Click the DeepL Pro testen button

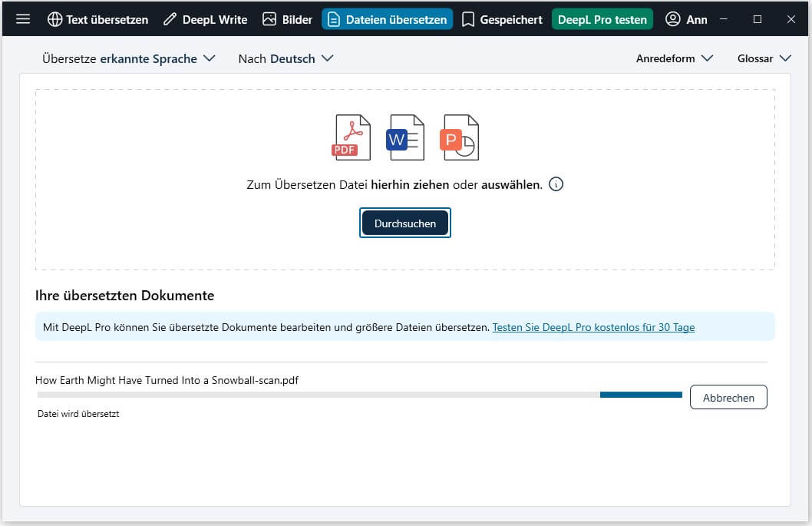click(x=602, y=19)
